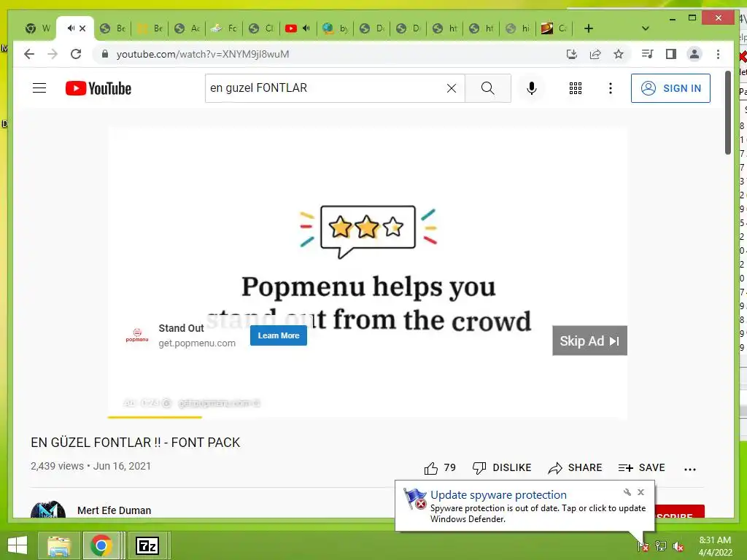Viewport: 747px width, 560px height.
Task: Go back to the previous page
Action: tap(29, 54)
